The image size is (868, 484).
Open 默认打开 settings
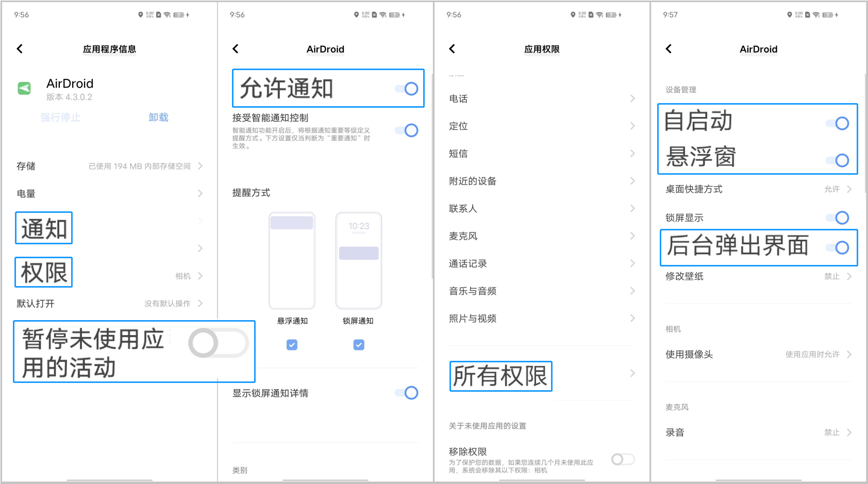pos(109,304)
